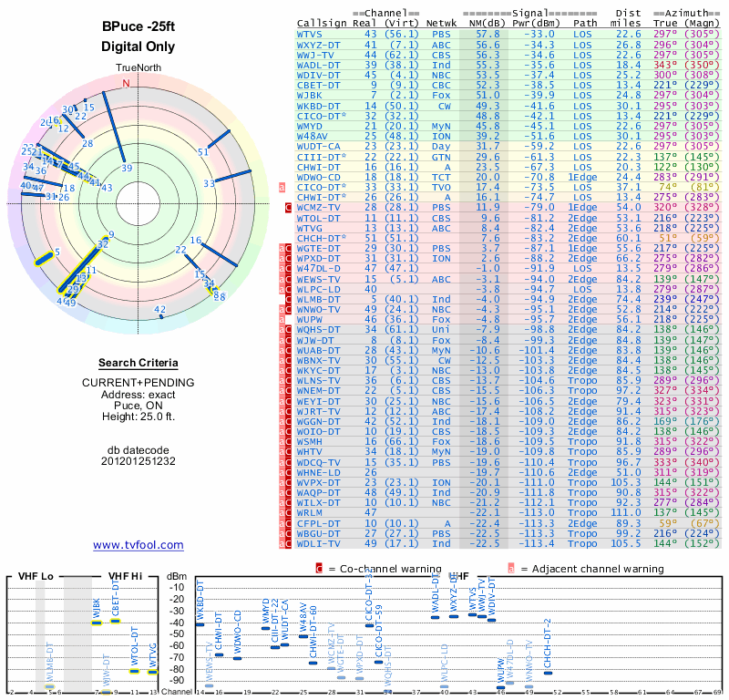Click adjacent-channel warning icon beside CICO-DT* channel 33
Screen dimensions: 729x700
tap(282, 188)
